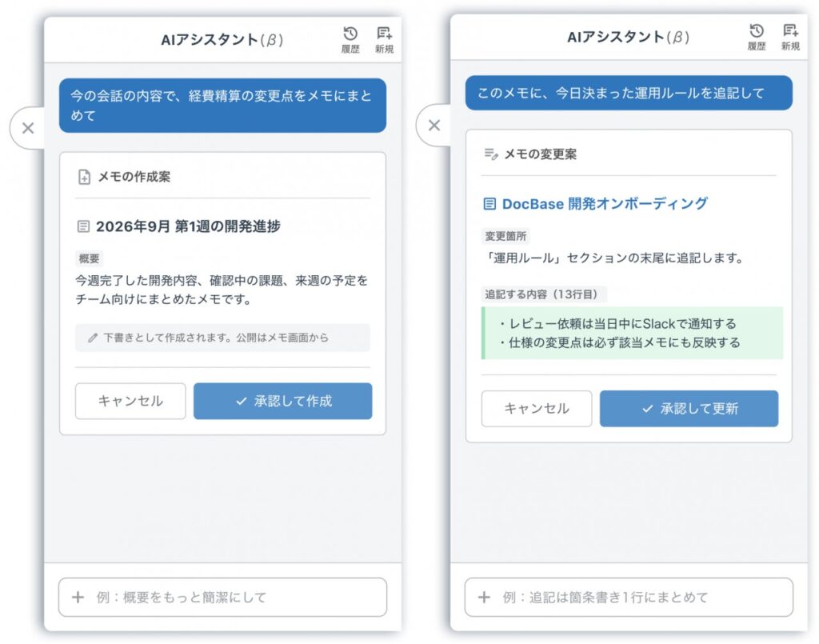819x644 pixels.
Task: Click the 下書きとして作成されます notice
Action: coord(222,338)
